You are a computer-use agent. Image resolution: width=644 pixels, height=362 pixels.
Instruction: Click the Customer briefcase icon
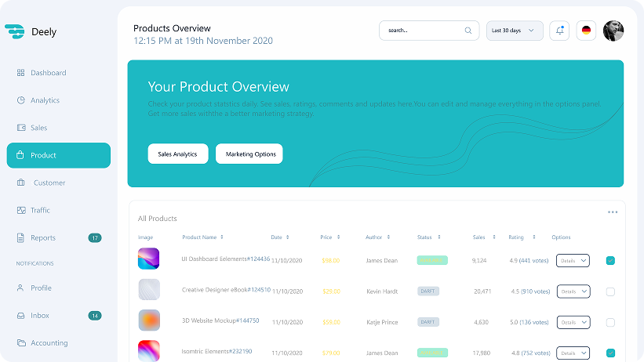[20, 183]
